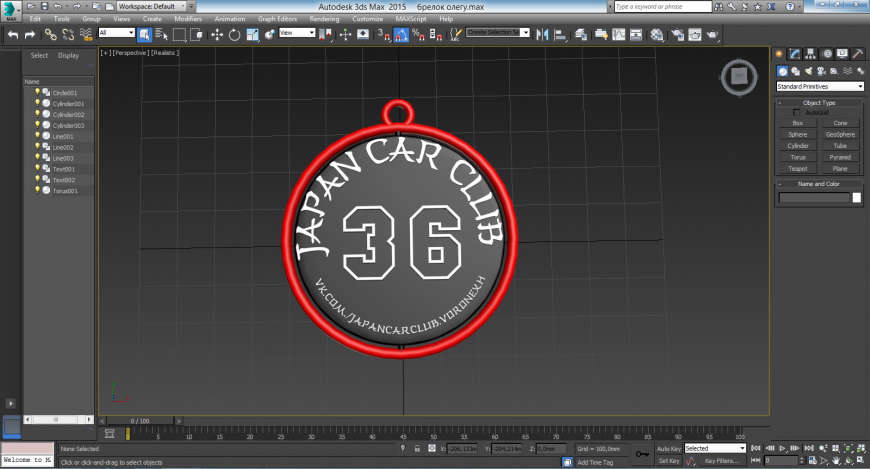Open the Material Editor
Viewport: 870px width, 469px height.
[x=657, y=34]
